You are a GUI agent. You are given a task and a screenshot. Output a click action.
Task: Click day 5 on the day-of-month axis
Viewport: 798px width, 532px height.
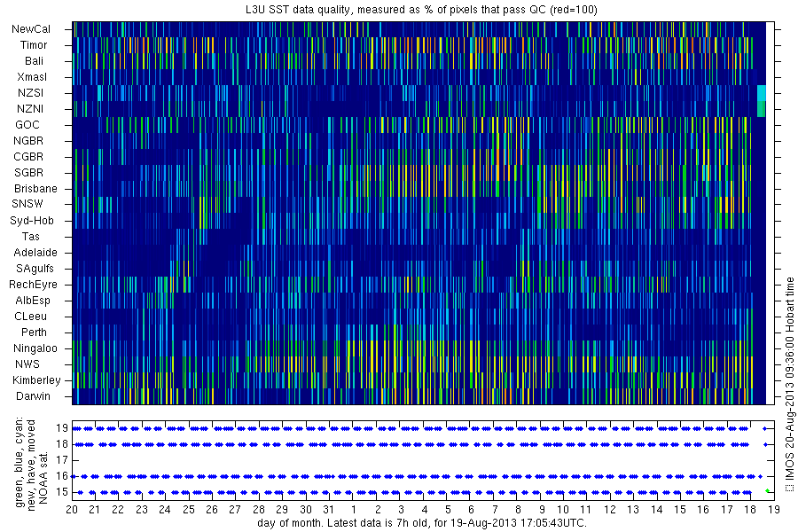pos(448,510)
